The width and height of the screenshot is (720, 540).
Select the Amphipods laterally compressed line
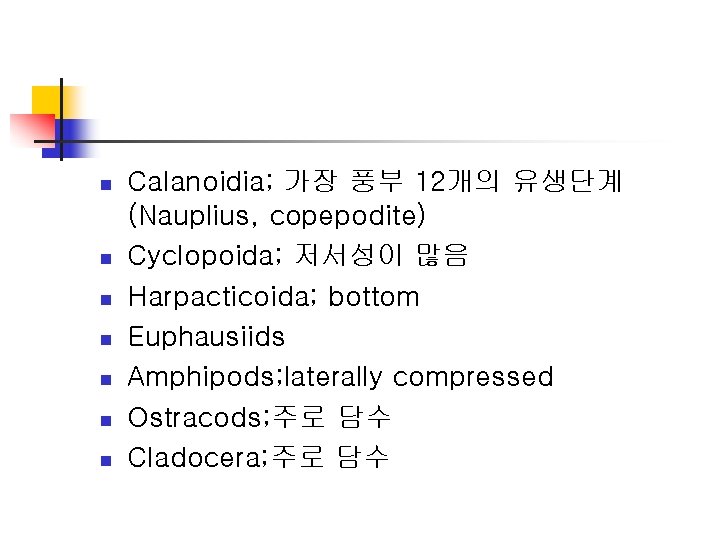pyautogui.click(x=340, y=377)
